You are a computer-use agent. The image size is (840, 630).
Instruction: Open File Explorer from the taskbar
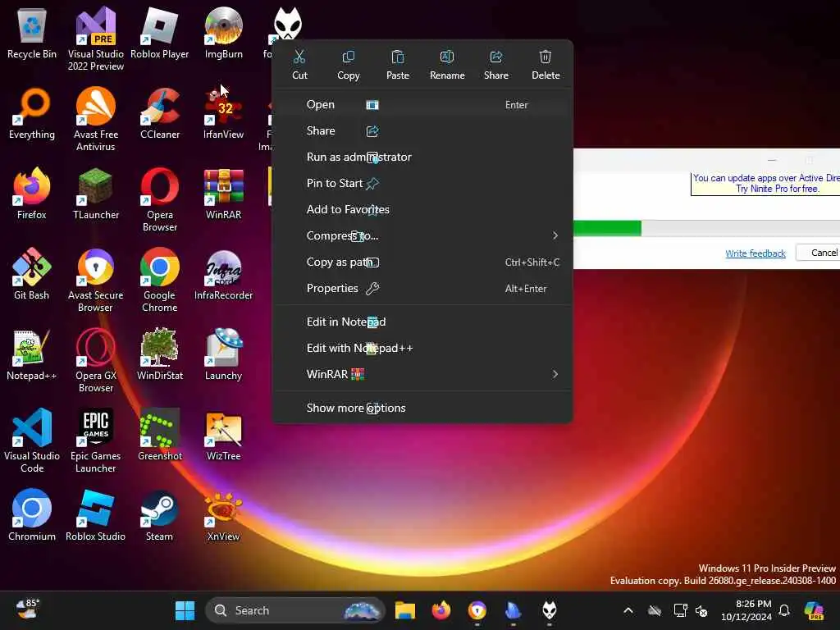pyautogui.click(x=405, y=610)
